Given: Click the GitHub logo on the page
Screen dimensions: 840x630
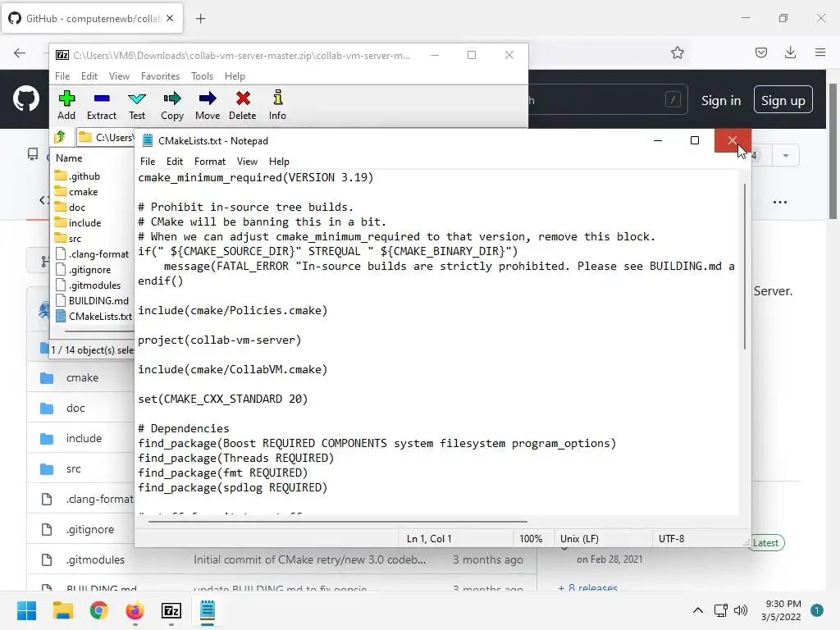Looking at the screenshot, I should tap(25, 98).
